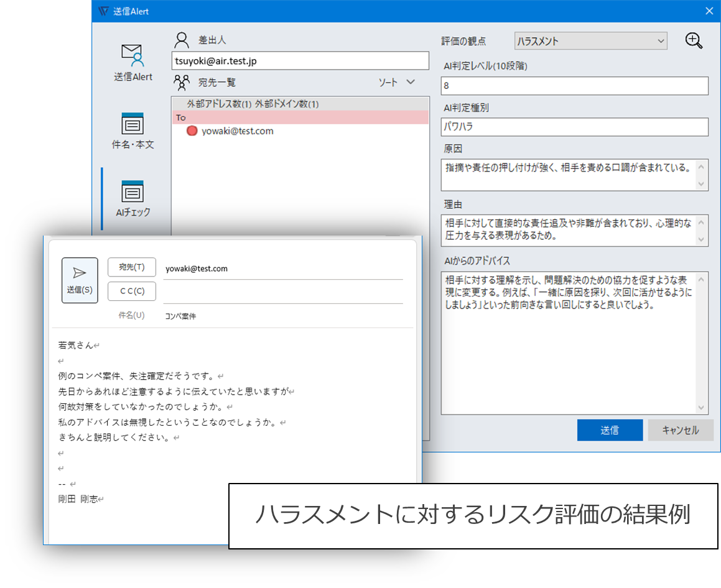721x588 pixels.
Task: Click the 送信Alert logo in title bar
Action: [x=104, y=11]
